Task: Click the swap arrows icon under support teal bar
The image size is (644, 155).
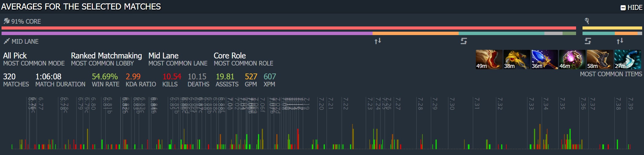Action: [588, 41]
